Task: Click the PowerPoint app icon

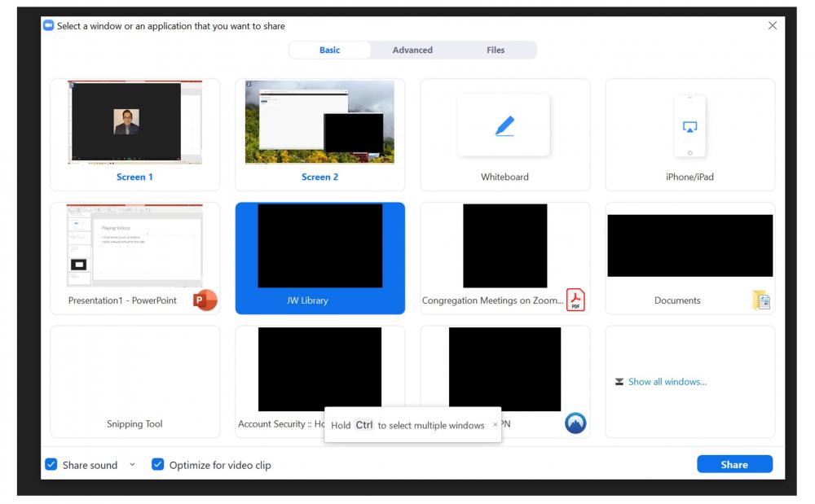Action: (205, 300)
